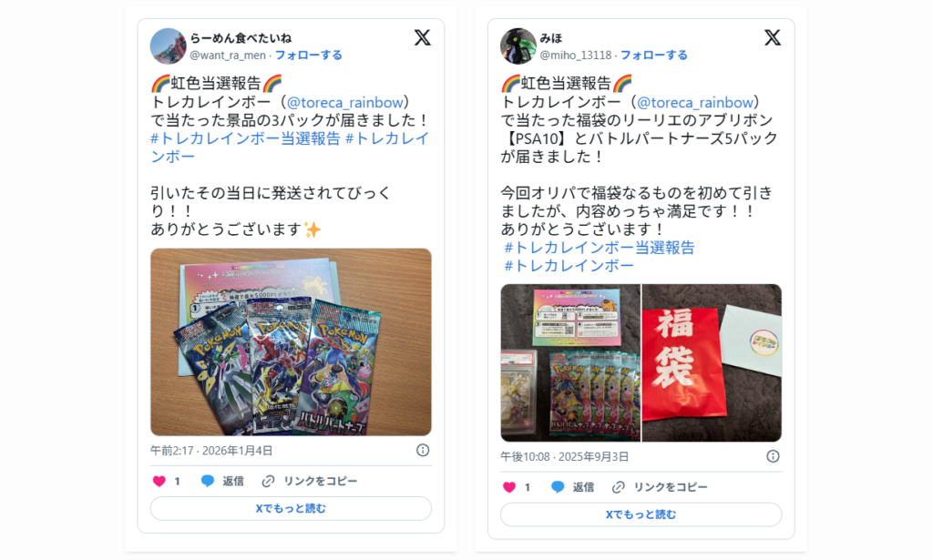Copy the link of みほ's tweet
The height and width of the screenshot is (560, 933).
(x=660, y=487)
